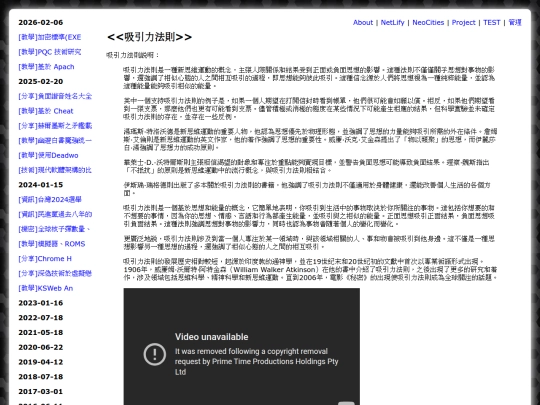Open the 管理 admin link
This screenshot has height=405, width=540.
[x=515, y=22]
